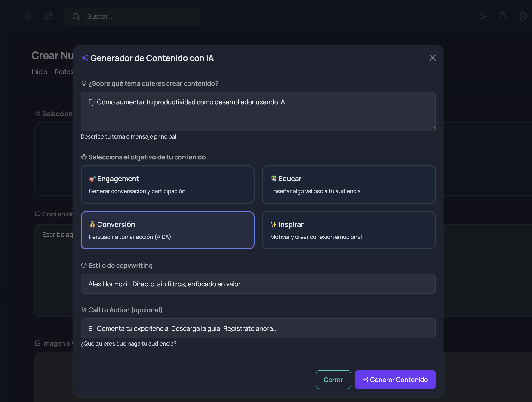Screen dimensions: 532x402
Task: Choose the Educar objective option
Action: (x=348, y=185)
